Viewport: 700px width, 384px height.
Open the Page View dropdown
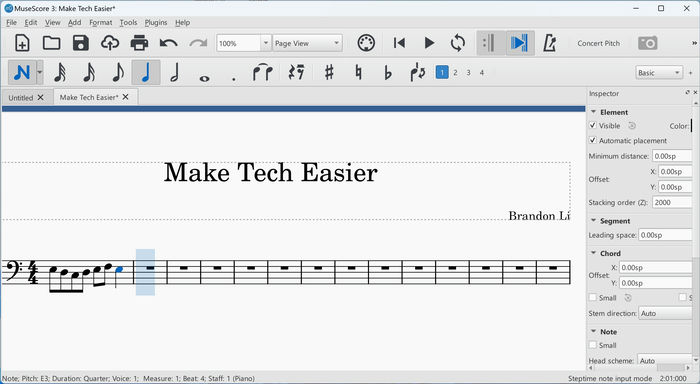point(308,43)
